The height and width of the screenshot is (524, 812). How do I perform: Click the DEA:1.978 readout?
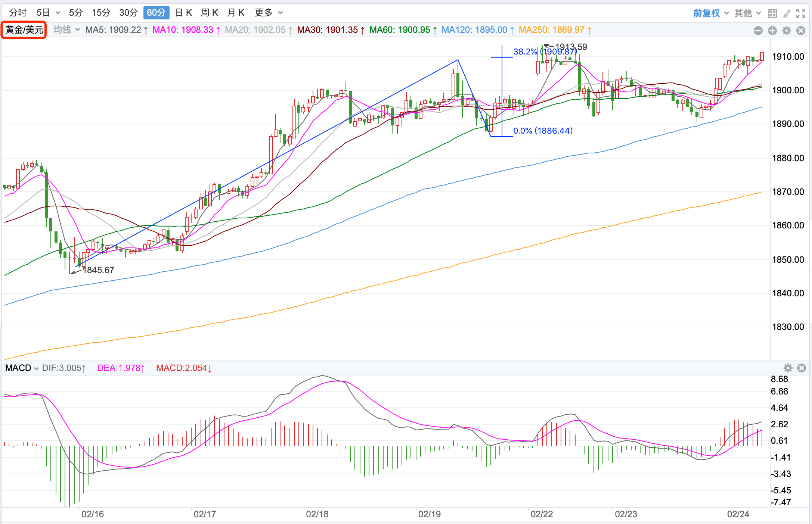(x=121, y=368)
